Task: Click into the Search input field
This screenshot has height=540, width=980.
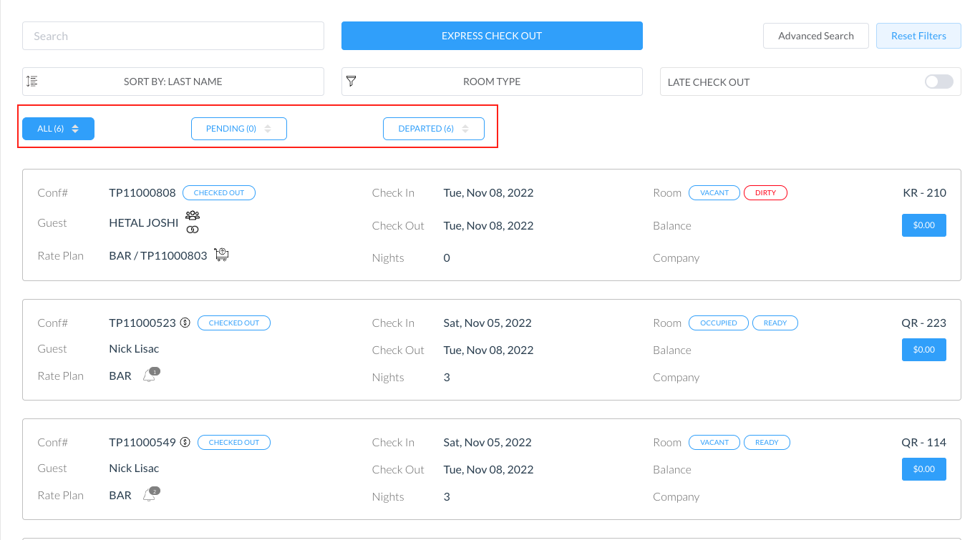Action: [173, 36]
